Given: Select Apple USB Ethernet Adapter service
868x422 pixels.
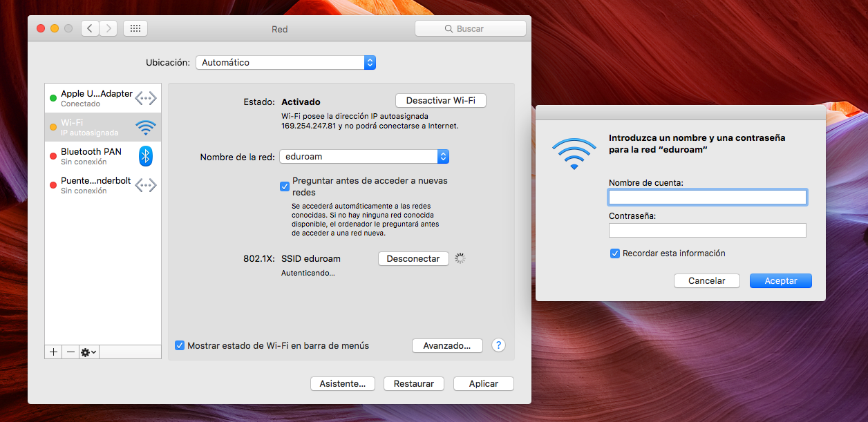Looking at the screenshot, I should click(x=103, y=98).
